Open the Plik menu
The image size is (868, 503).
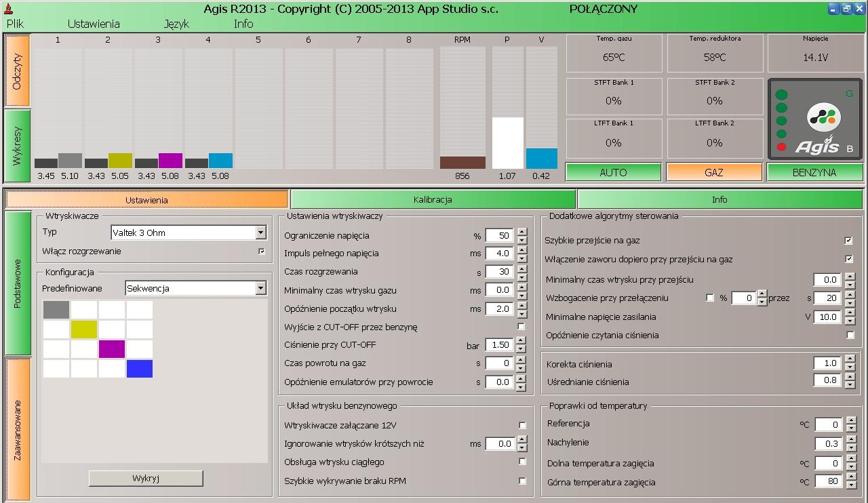[15, 24]
